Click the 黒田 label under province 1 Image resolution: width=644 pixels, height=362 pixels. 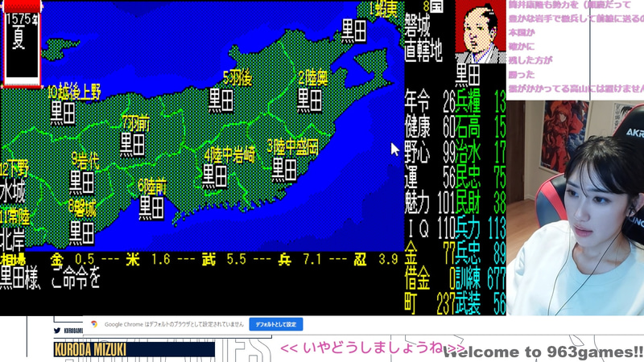(354, 31)
